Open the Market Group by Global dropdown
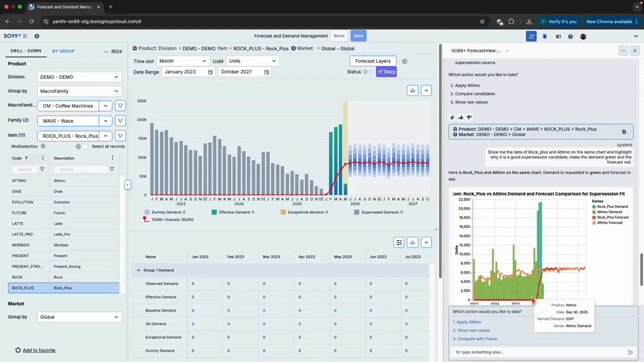 tap(79, 317)
